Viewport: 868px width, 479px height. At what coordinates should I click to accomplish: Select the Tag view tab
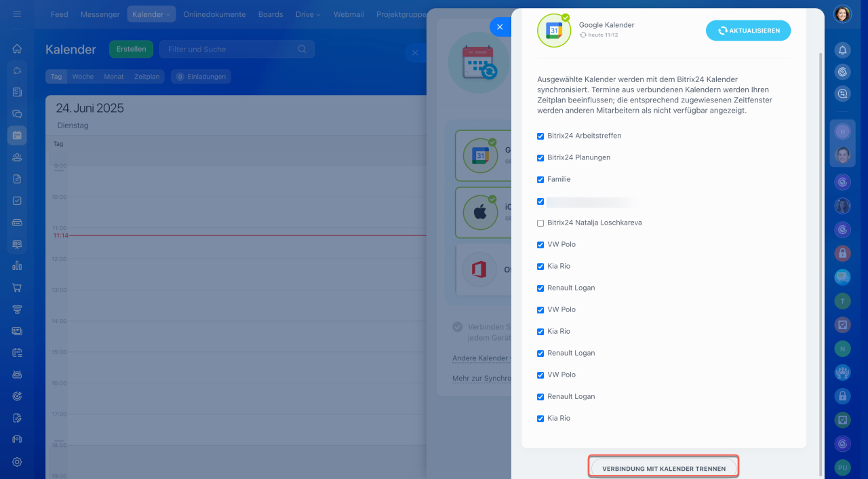56,77
